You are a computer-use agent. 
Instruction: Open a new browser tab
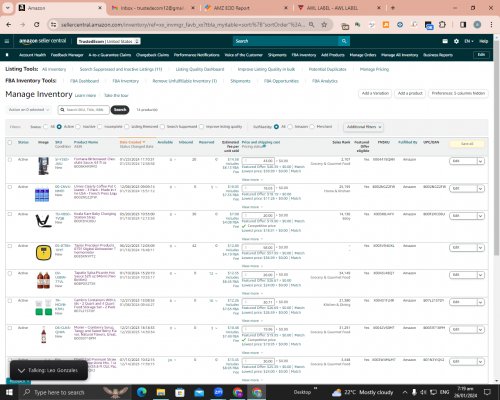393,8
